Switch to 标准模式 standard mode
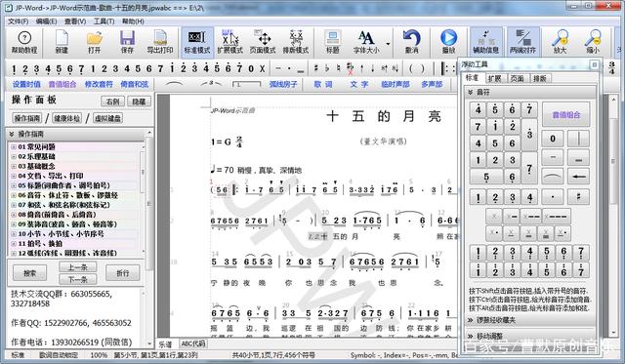This screenshot has height=364, width=625. coord(197,42)
